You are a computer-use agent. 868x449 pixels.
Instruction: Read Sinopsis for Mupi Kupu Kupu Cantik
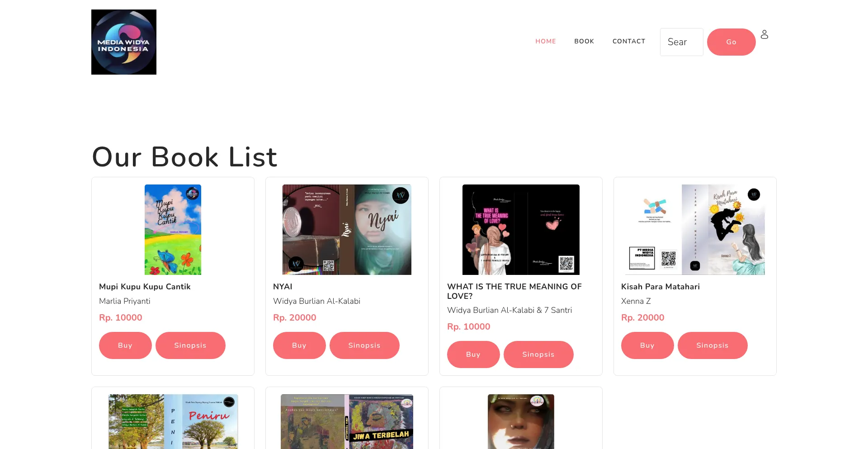(x=190, y=345)
